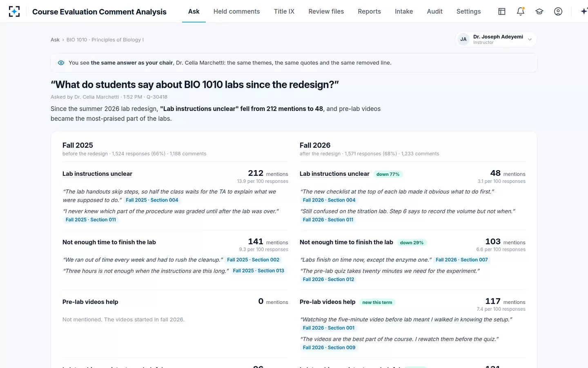Click the "117" mentions count
Viewport: 588px width, 368px height.
[493, 301]
